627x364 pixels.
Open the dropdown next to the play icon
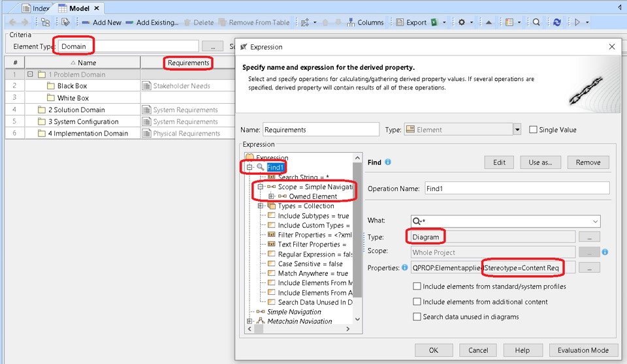point(587,22)
